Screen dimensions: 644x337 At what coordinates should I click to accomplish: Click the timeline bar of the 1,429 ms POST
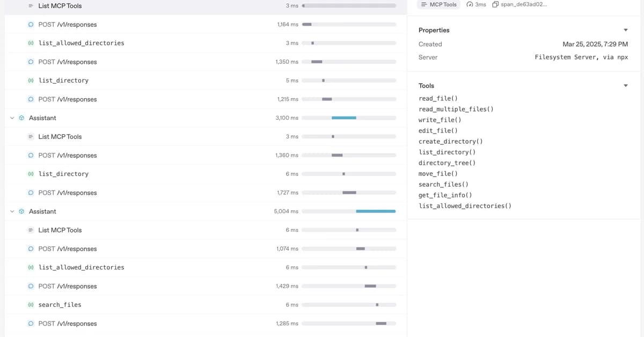click(370, 286)
